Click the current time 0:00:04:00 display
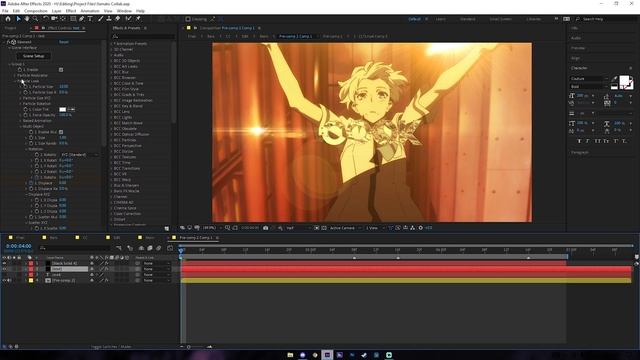The width and height of the screenshot is (640, 360). point(19,246)
